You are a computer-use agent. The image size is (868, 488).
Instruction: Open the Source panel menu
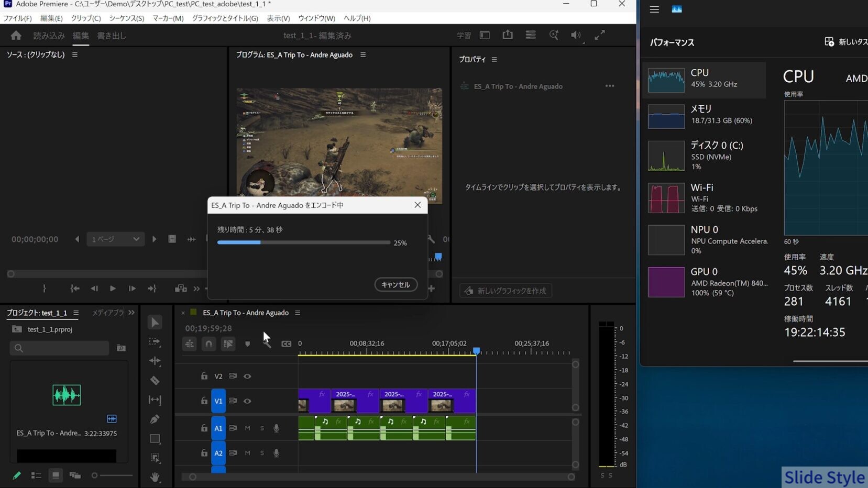75,54
